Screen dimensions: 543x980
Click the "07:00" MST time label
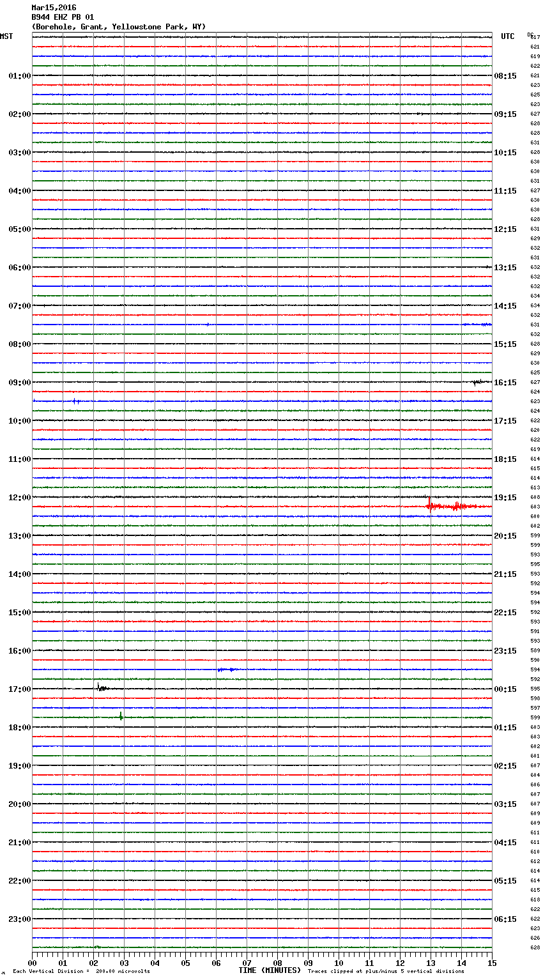pyautogui.click(x=20, y=306)
